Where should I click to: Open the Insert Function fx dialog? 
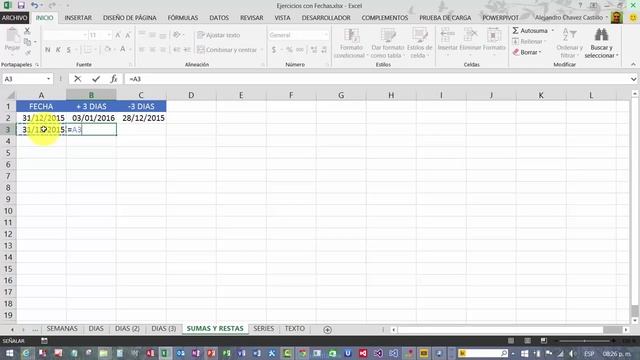113,79
